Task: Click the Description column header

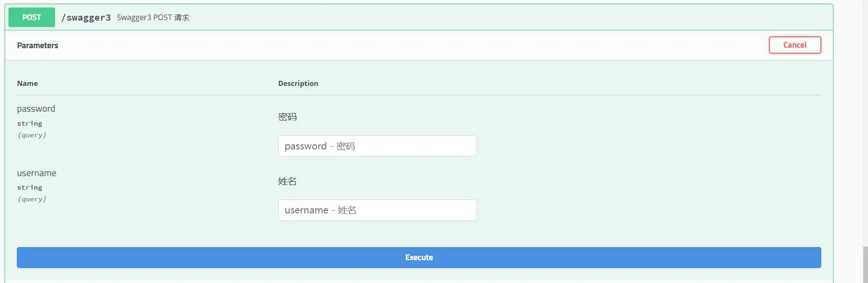Action: click(x=298, y=84)
